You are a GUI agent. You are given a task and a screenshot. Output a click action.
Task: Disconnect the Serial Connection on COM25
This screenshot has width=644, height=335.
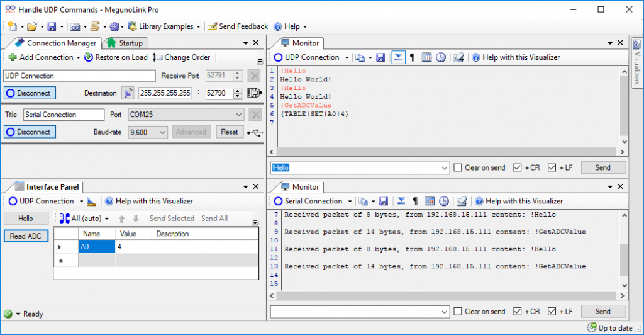30,132
